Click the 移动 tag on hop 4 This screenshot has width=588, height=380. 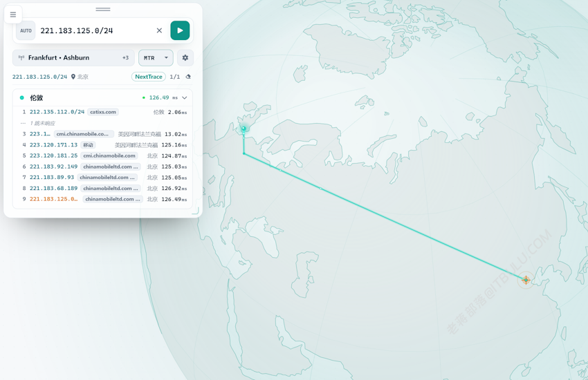tap(88, 145)
